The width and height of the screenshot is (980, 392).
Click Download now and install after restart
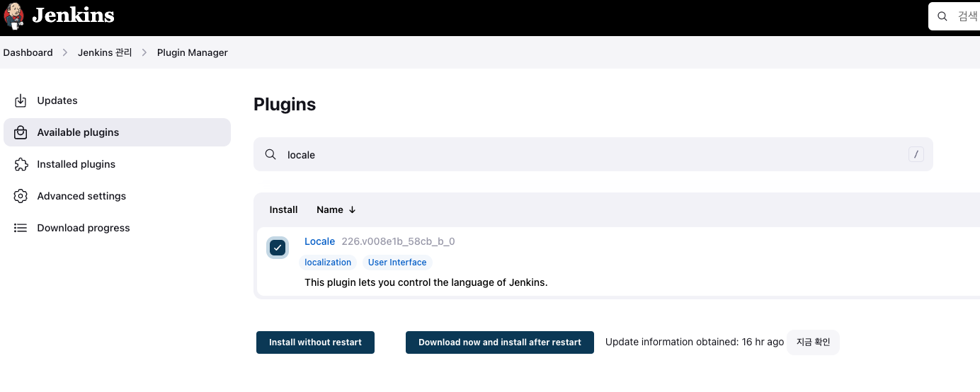tap(500, 342)
